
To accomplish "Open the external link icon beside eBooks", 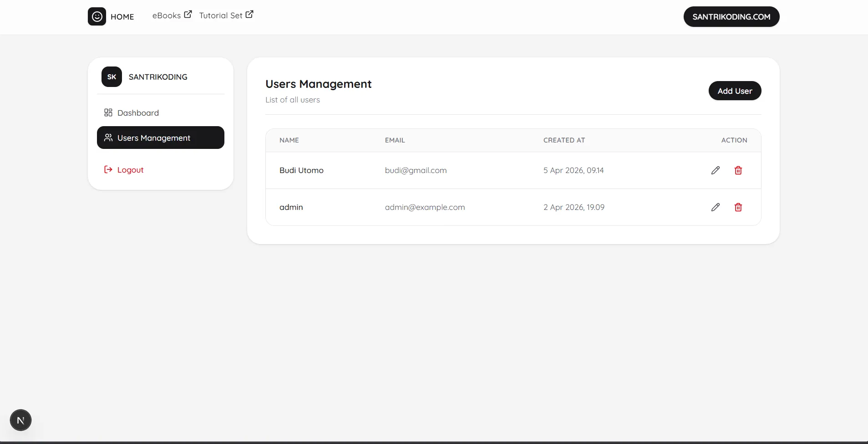I will [188, 15].
